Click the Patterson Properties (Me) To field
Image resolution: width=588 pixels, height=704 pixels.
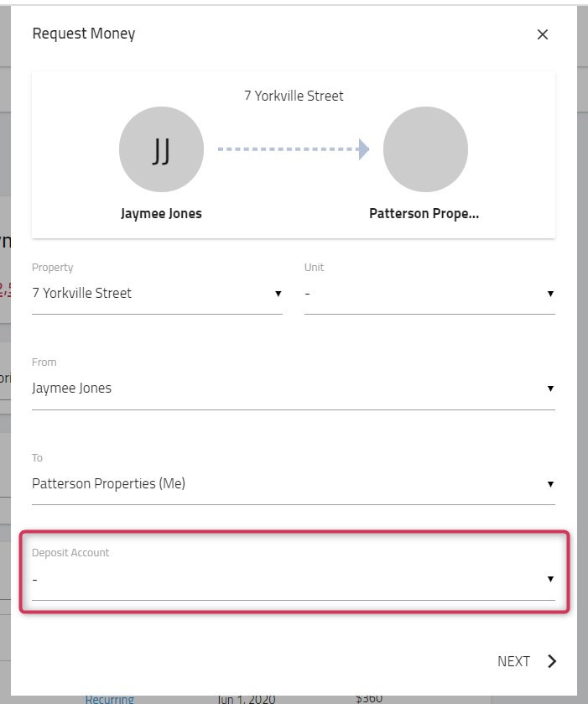pos(294,484)
